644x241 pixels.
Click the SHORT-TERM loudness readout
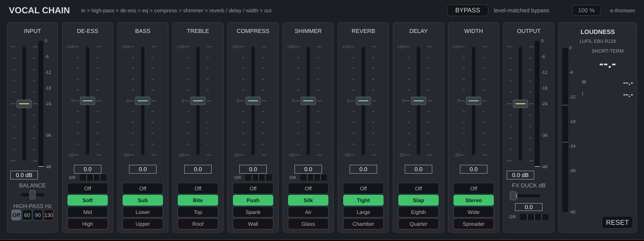pos(608,64)
